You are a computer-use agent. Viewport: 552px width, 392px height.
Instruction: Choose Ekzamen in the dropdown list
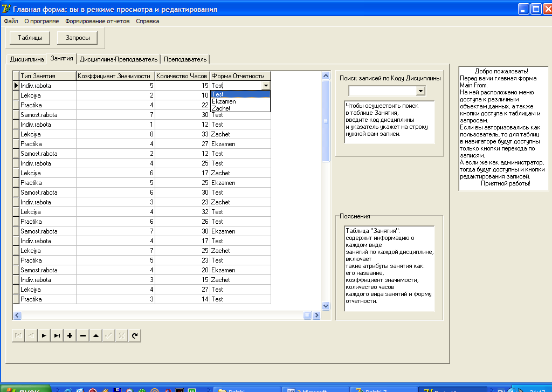click(240, 101)
